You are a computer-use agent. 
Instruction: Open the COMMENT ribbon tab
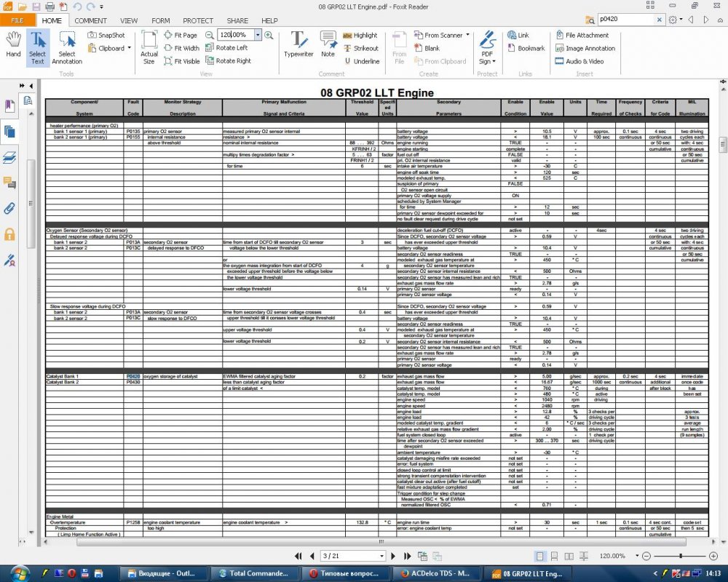pyautogui.click(x=90, y=21)
